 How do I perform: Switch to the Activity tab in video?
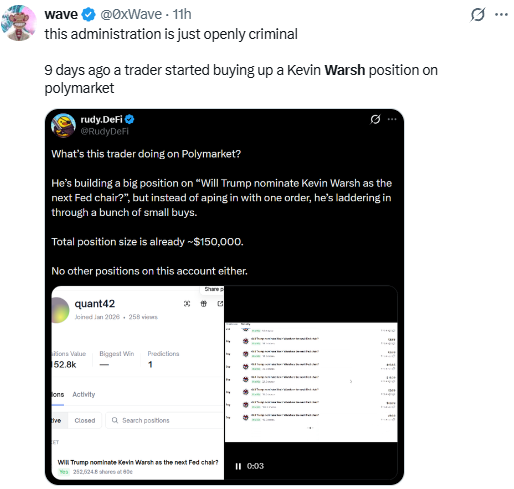[84, 394]
